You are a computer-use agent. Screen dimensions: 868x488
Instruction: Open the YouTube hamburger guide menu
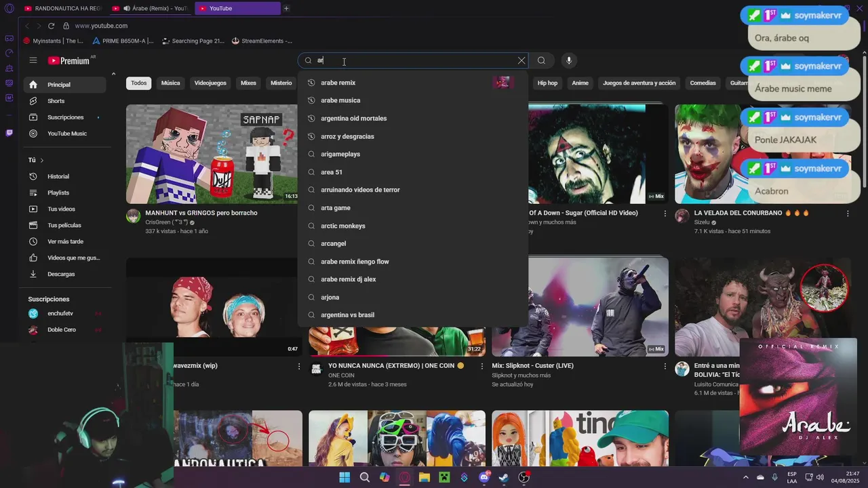point(33,60)
